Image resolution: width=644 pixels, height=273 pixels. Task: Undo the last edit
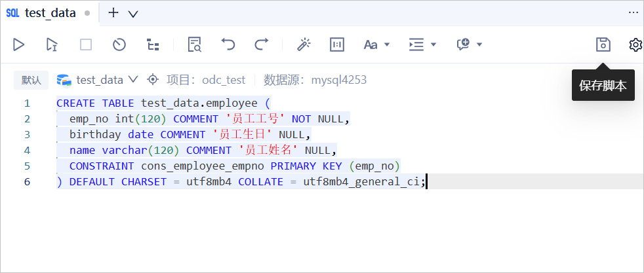pyautogui.click(x=228, y=44)
